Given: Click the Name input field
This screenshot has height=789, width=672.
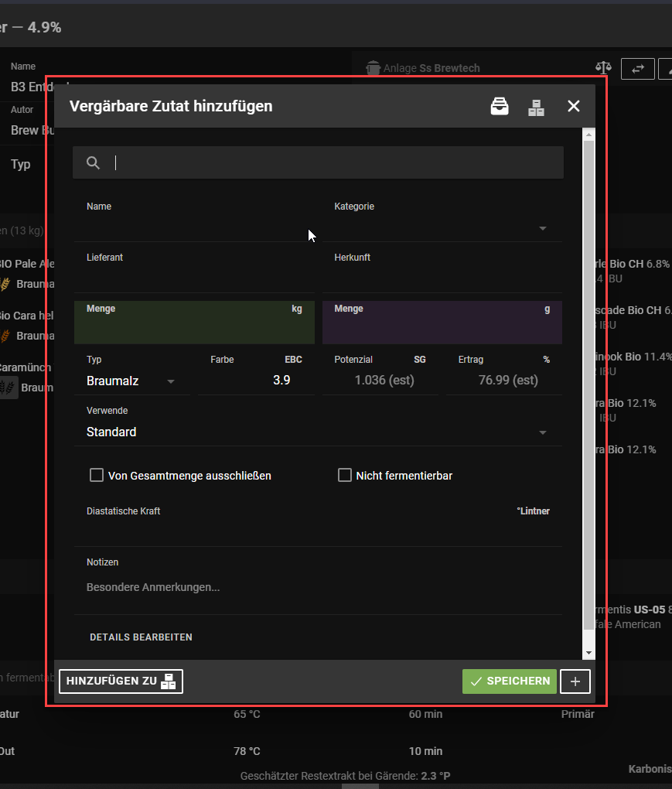Looking at the screenshot, I should (x=193, y=229).
